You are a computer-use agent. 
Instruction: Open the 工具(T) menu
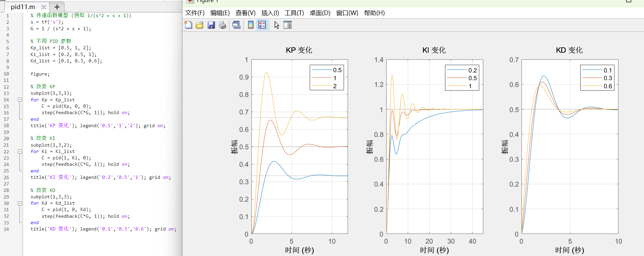294,13
